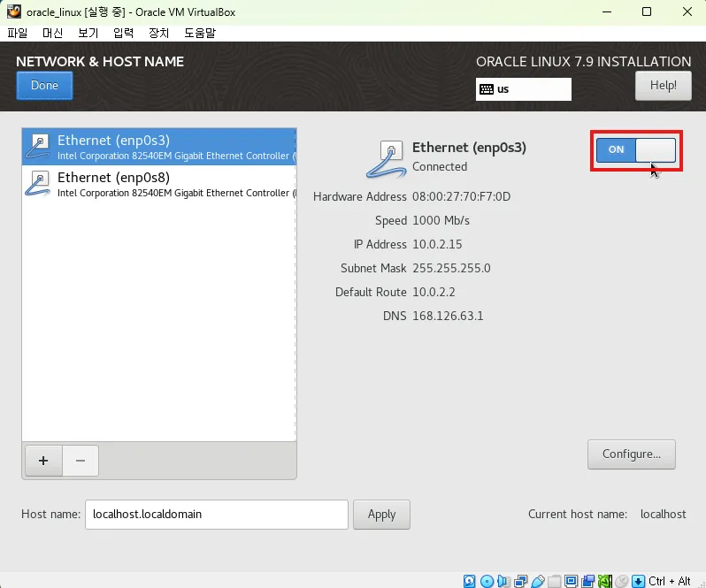This screenshot has width=706, height=588.
Task: Select Ethernet (enp0s3) in device list
Action: pos(159,147)
